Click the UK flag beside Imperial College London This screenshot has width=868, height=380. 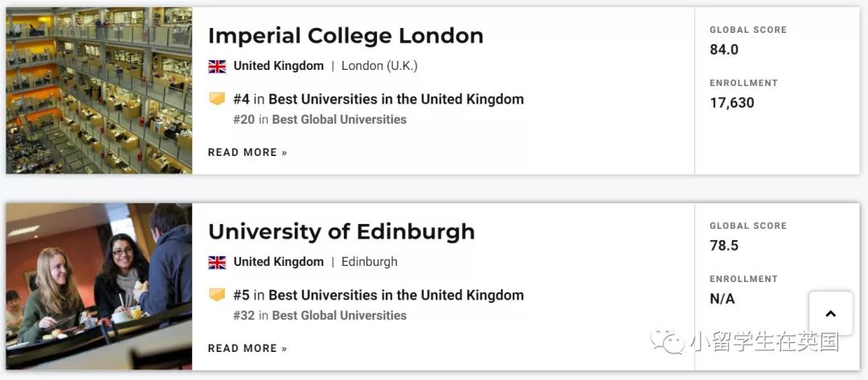[x=217, y=67]
